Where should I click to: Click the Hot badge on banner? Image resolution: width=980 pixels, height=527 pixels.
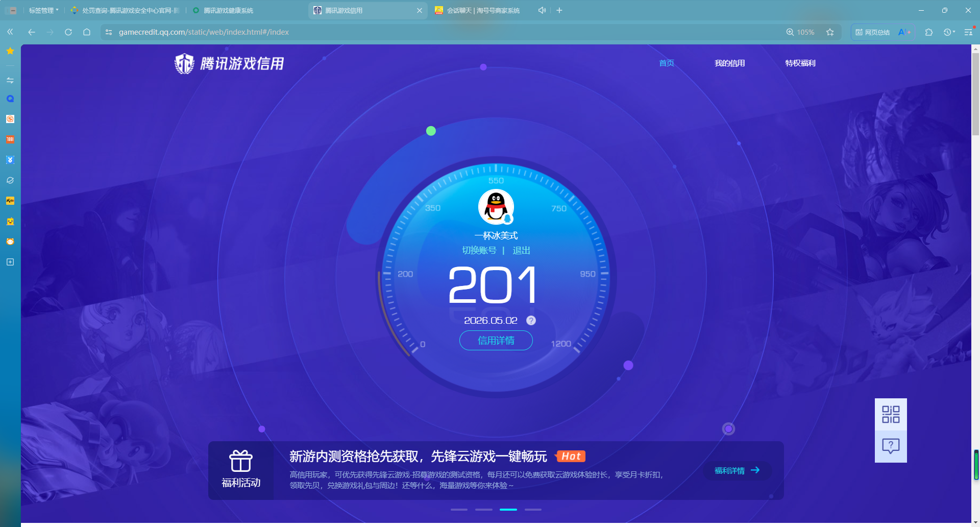click(x=571, y=456)
